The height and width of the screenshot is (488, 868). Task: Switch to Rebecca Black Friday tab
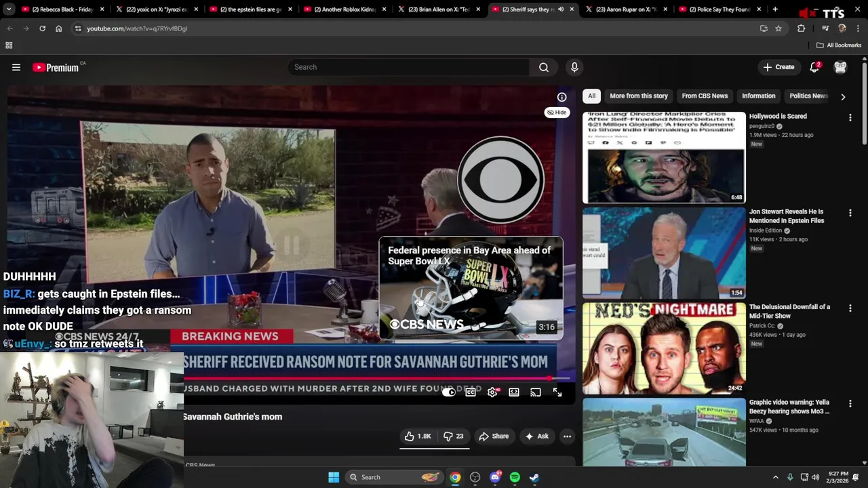coord(62,9)
